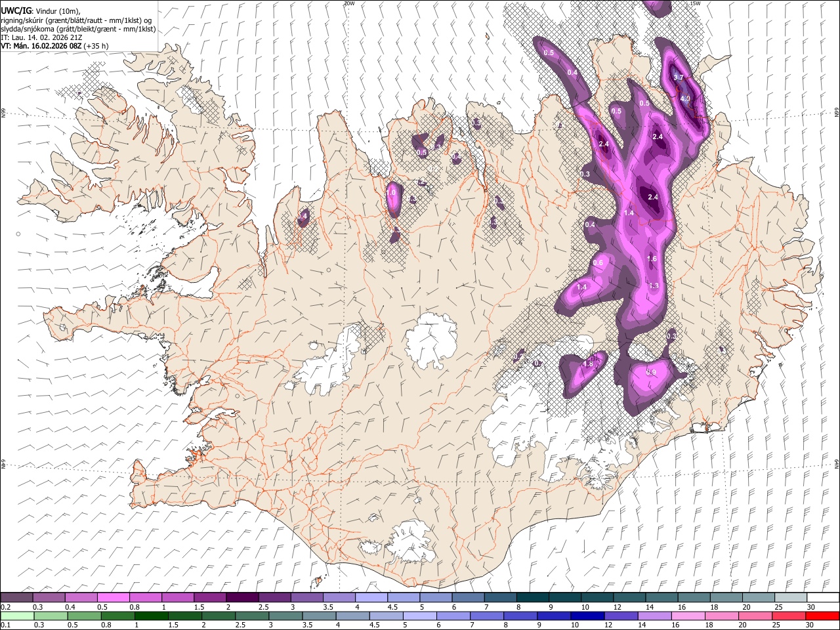Viewport: 840px width, 630px height.
Task: Click the 'IT: Lau. 14. 02. 2026 21Z' line
Action: 42,37
